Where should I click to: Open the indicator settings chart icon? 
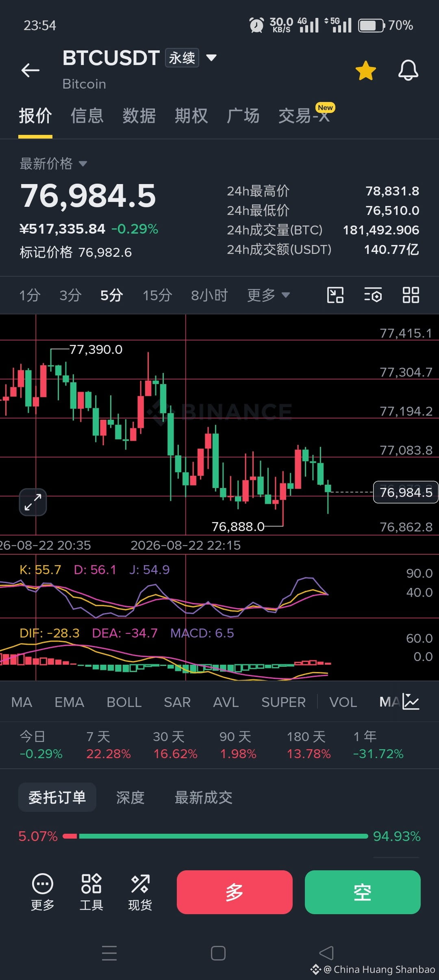pyautogui.click(x=411, y=701)
